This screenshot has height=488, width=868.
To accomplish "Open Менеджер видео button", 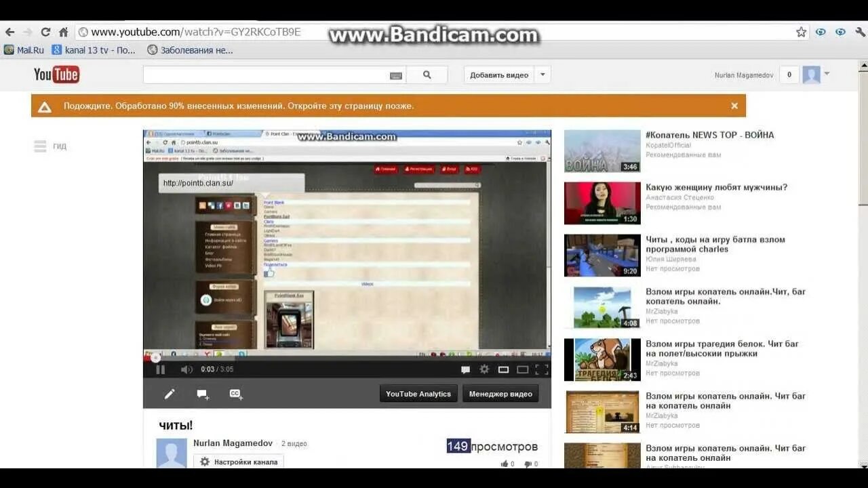I will [500, 394].
